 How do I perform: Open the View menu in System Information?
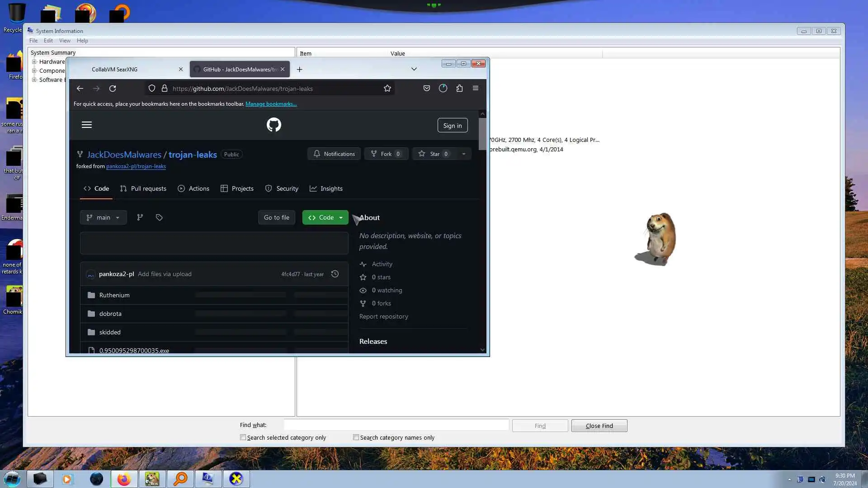65,41
